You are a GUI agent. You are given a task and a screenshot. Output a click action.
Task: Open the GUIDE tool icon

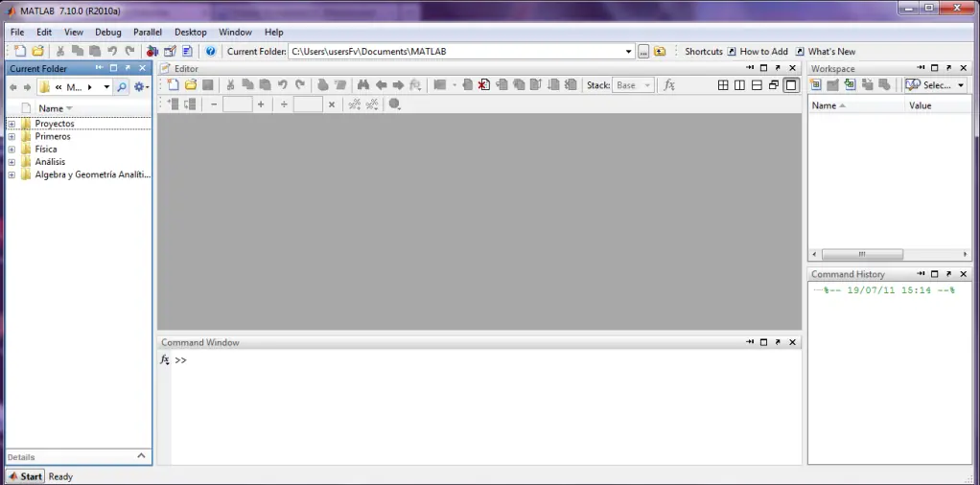tap(170, 51)
